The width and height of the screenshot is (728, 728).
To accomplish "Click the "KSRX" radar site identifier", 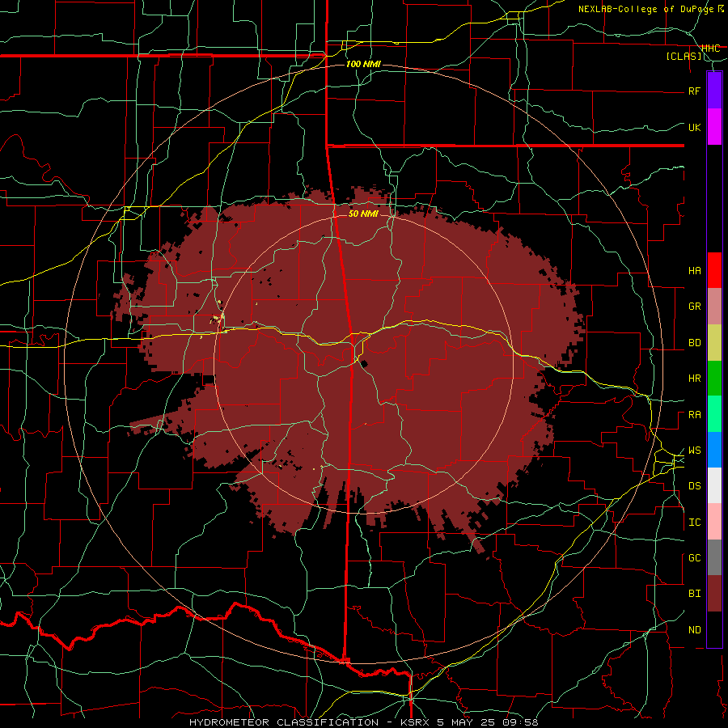I will [x=415, y=722].
